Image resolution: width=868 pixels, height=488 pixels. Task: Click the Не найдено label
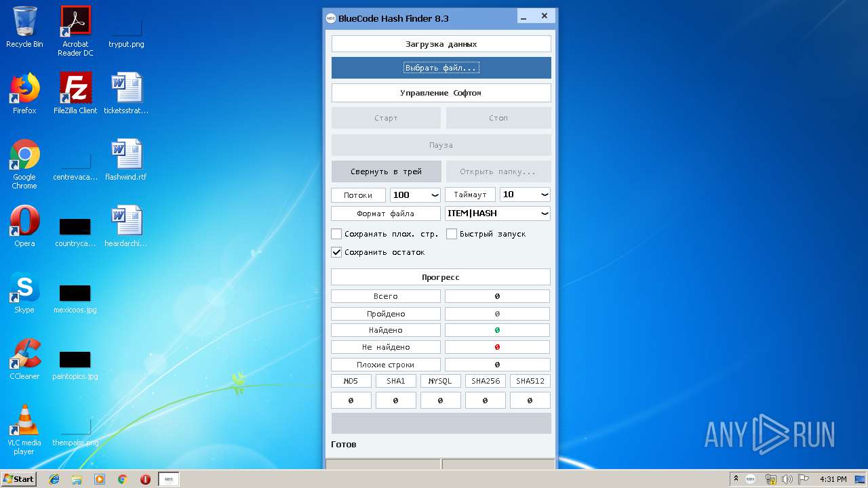[386, 347]
